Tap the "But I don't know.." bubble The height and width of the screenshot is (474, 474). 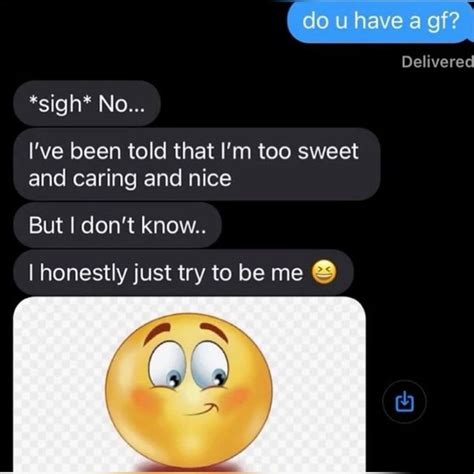(x=117, y=225)
